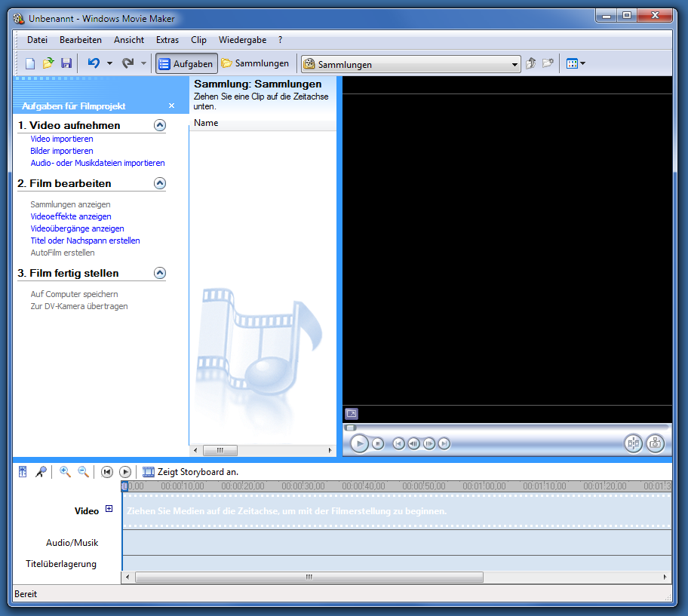The height and width of the screenshot is (616, 688).
Task: Select the Titelüberlagerung track label
Action: tap(61, 564)
